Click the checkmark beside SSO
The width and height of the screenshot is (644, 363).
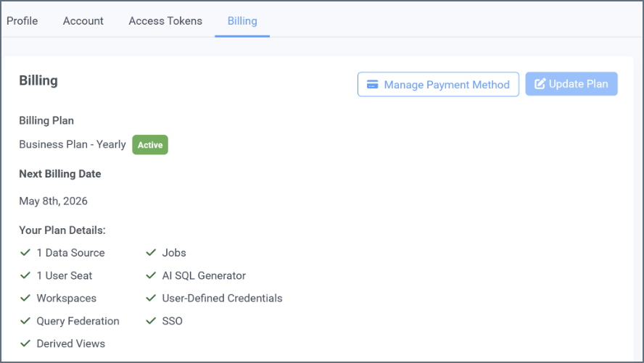click(151, 321)
